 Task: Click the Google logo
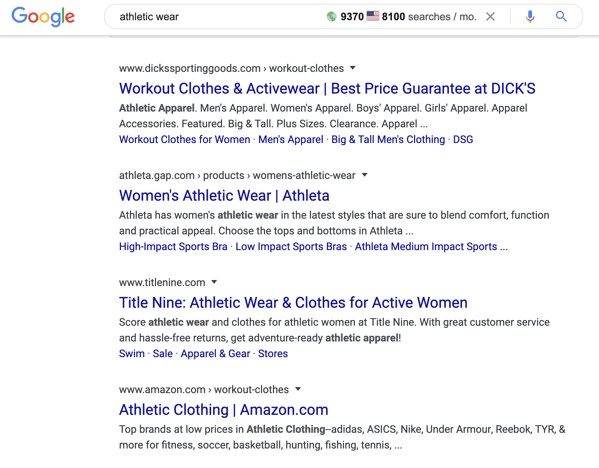pos(43,17)
